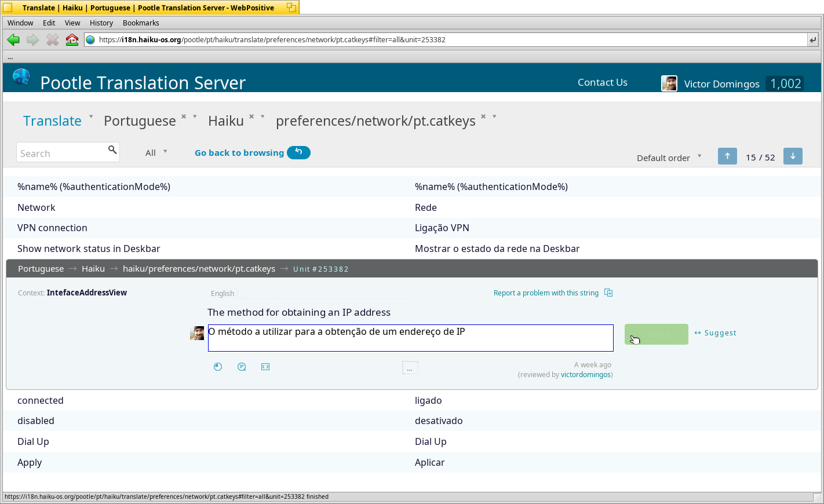Open the VPN connection unit row
824x504 pixels.
(x=412, y=228)
